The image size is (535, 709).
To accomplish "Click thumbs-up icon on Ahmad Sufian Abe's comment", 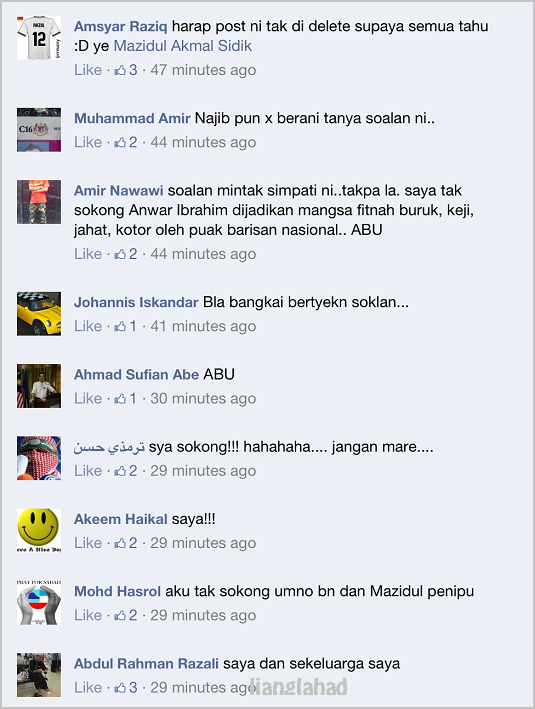I will (x=120, y=398).
